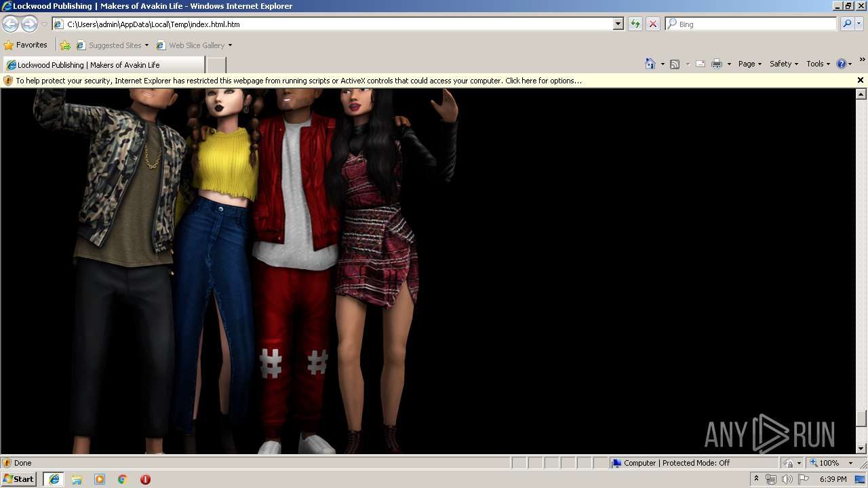This screenshot has width=868, height=488.
Task: Open Suggested Sites link
Action: (112, 45)
